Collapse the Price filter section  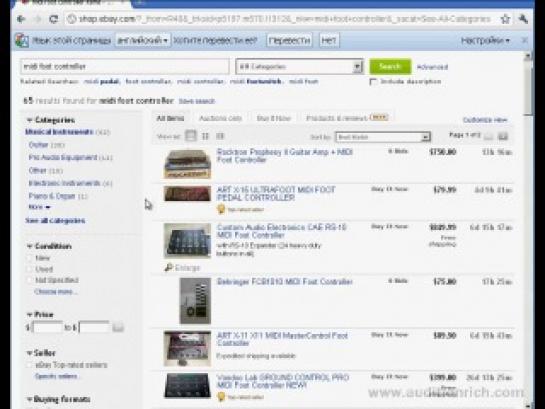30,314
